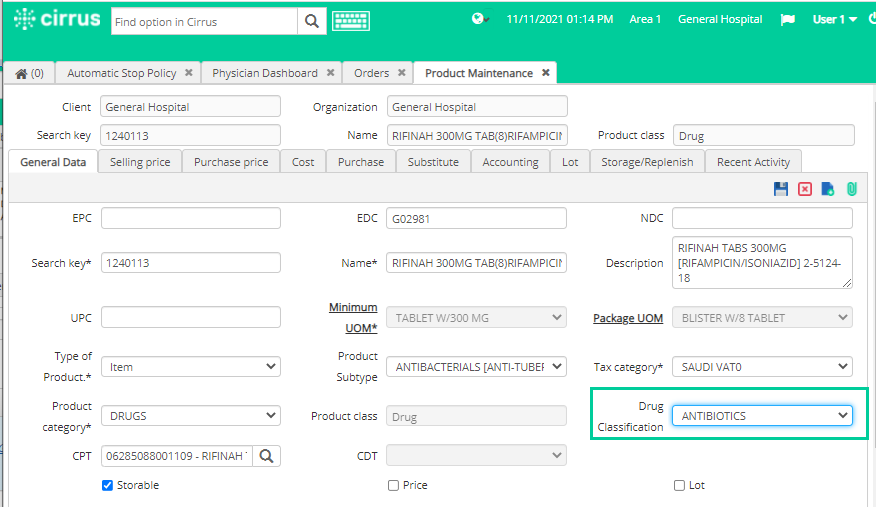Click the EDC field containing G02981
Screen dimensions: 876x507
[x=476, y=218]
